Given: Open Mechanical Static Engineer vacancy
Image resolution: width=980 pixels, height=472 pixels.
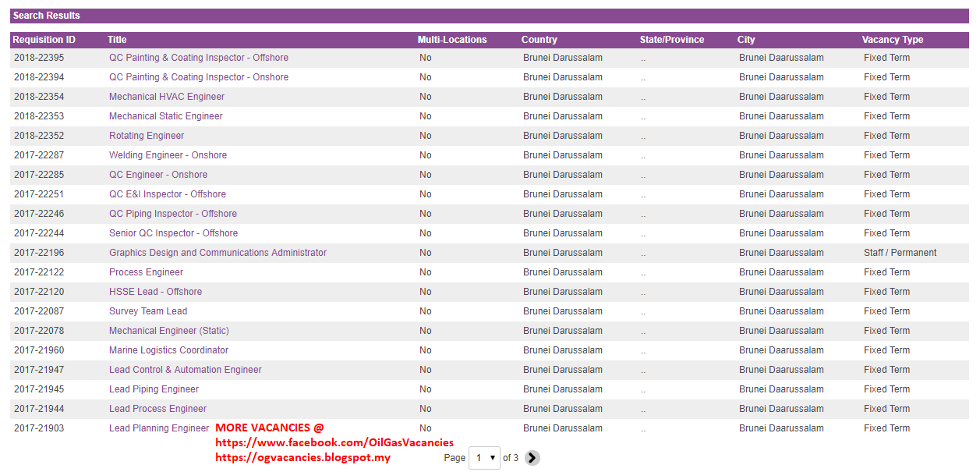Looking at the screenshot, I should [x=166, y=116].
